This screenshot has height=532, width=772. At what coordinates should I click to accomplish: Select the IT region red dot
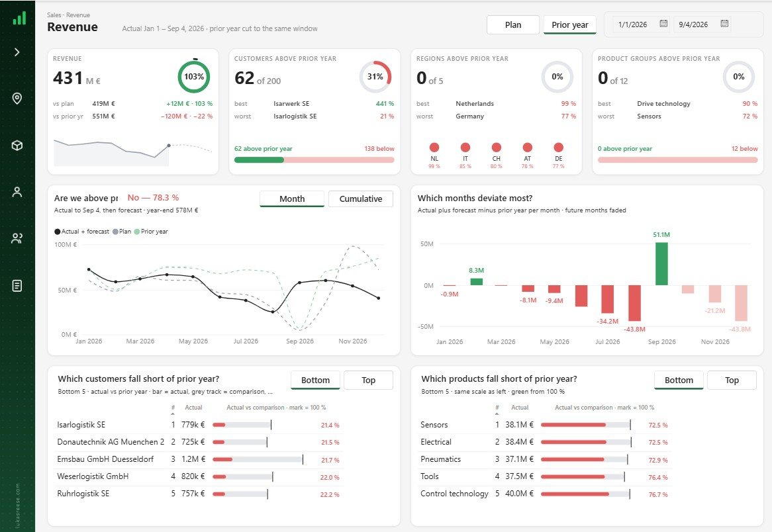point(465,147)
